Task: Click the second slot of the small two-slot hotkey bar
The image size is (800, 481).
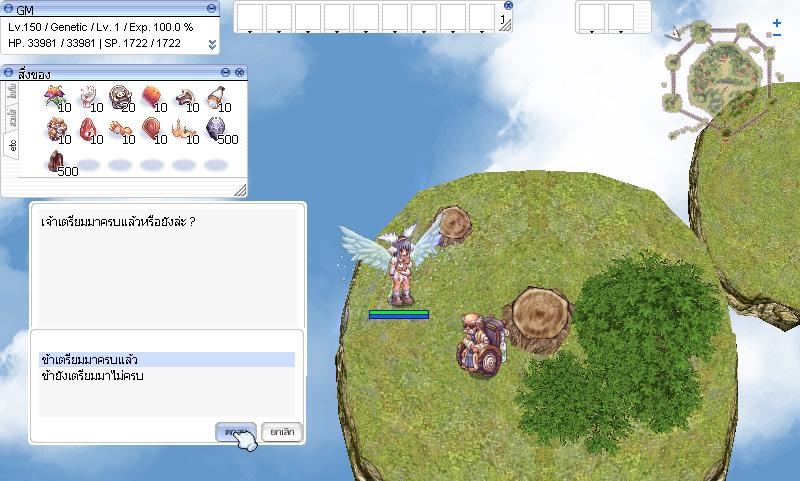Action: [x=621, y=18]
